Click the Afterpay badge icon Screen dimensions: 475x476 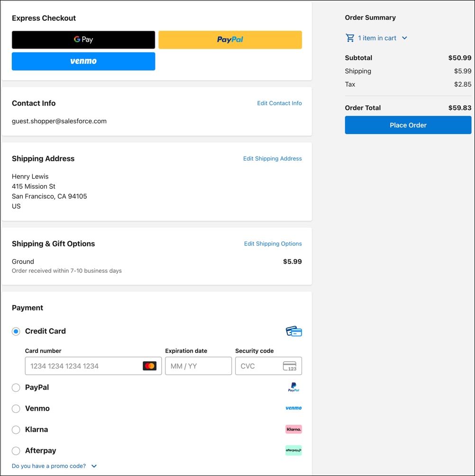[293, 450]
